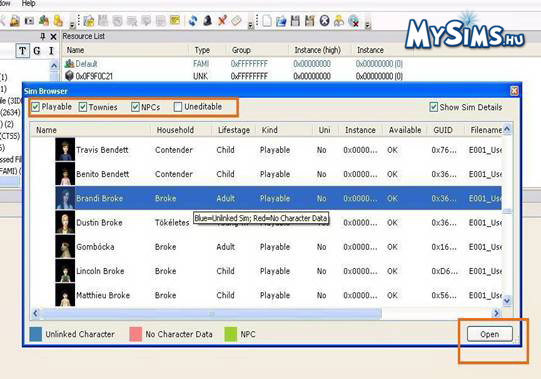
Task: Click the yellow person icon beside close-file
Action: 339,21
